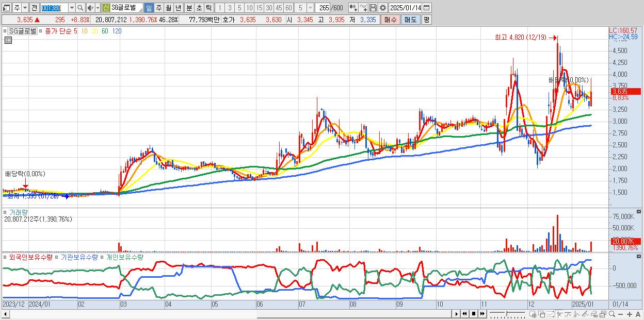Click the 기관보유수량 indicator label
Screen dimensions: 644x320
(x=79, y=257)
